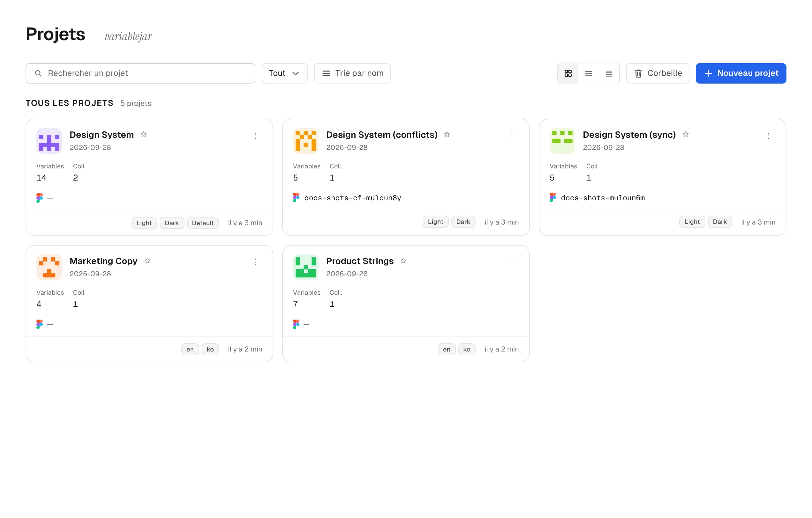This screenshot has width=812, height=518.
Task: Switch to list view layout
Action: [x=589, y=73]
